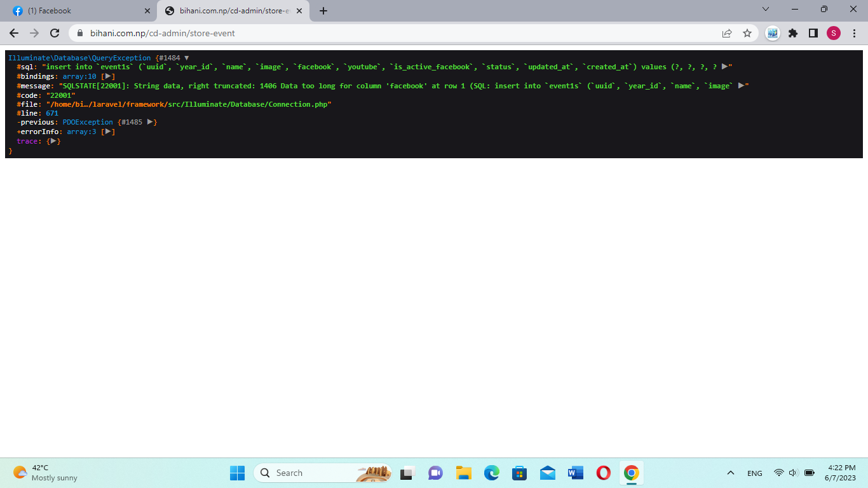Screen dimensions: 868x488
Task: Expand the trace section arrow
Action: tap(53, 141)
